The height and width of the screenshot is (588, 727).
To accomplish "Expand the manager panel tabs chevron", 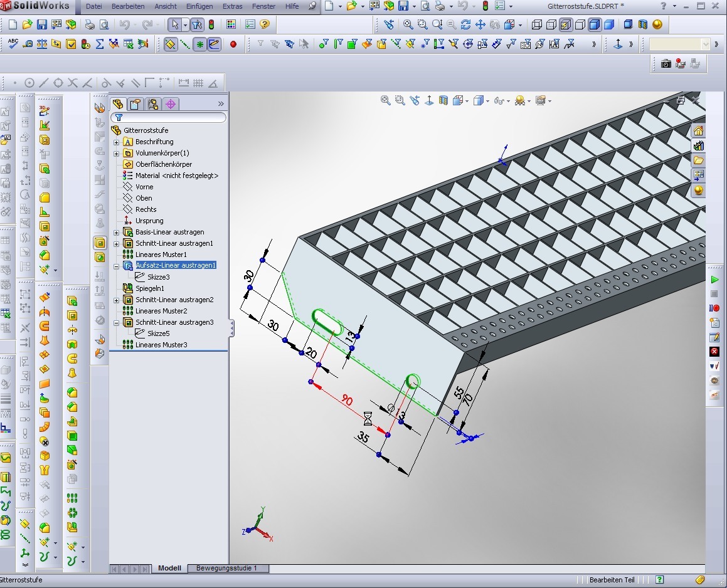I will pyautogui.click(x=221, y=104).
